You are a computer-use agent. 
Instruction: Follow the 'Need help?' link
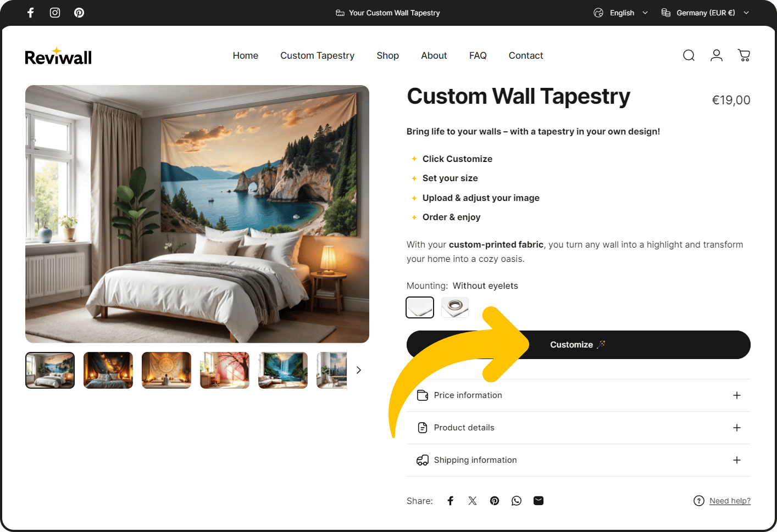click(x=729, y=501)
